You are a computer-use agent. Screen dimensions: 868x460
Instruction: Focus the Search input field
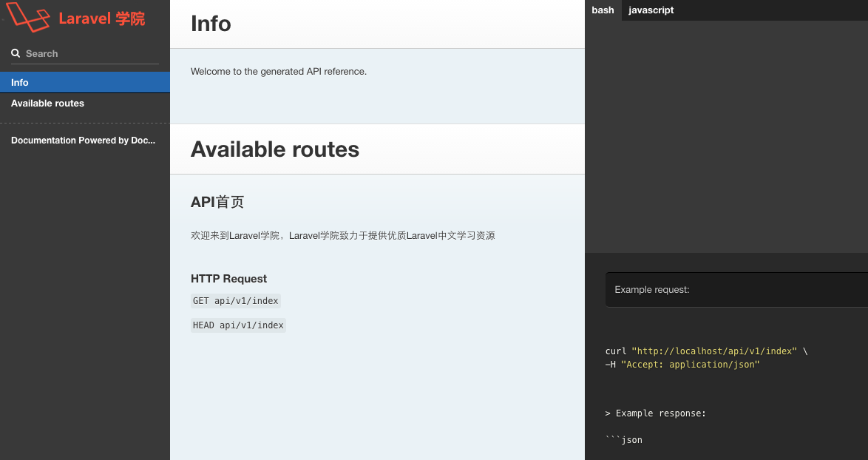(x=85, y=54)
